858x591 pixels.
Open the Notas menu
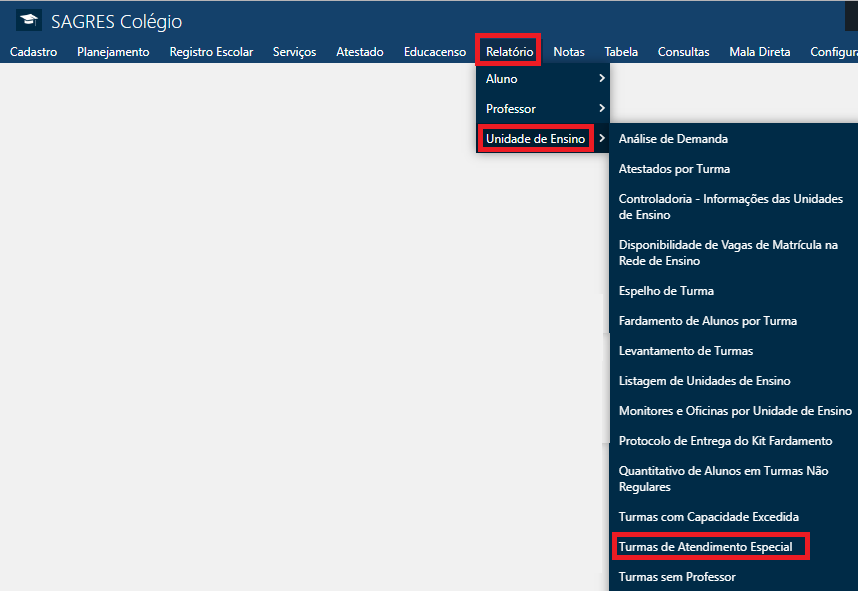tap(569, 51)
